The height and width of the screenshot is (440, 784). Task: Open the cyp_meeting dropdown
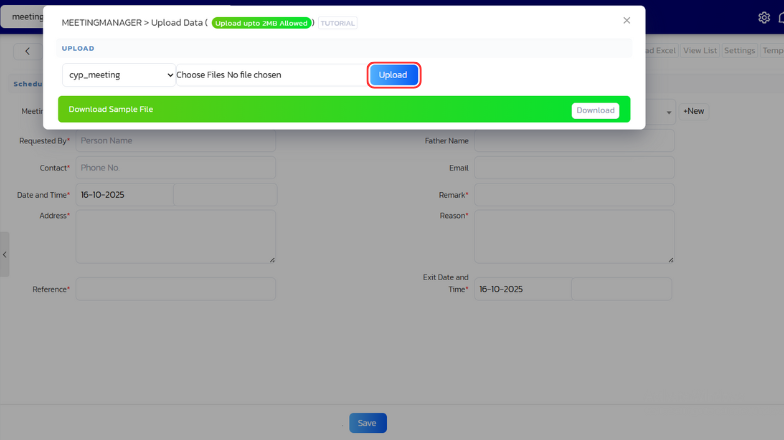tap(119, 75)
